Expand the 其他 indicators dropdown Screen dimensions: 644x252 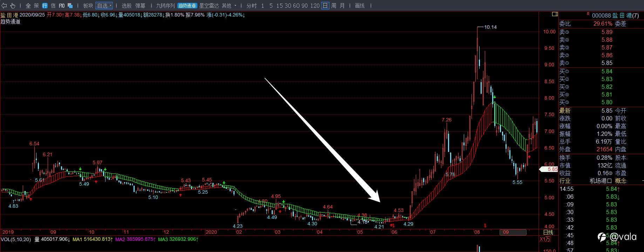229,6
